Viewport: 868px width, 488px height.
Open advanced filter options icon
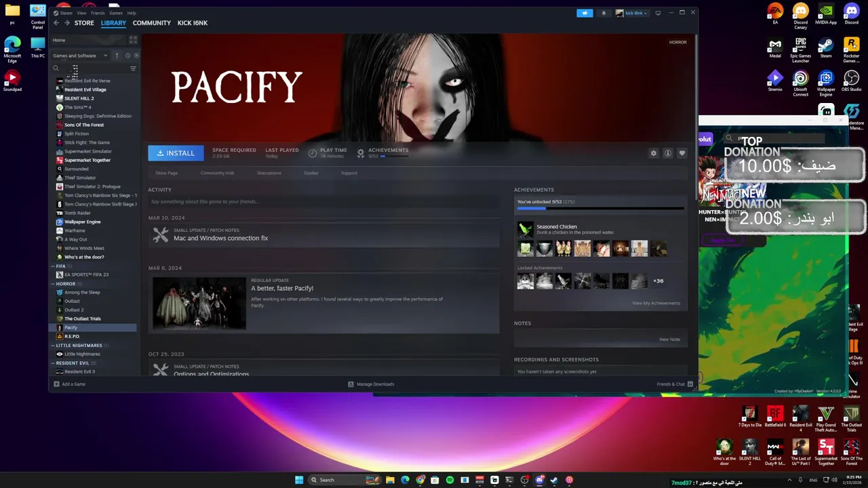click(133, 68)
